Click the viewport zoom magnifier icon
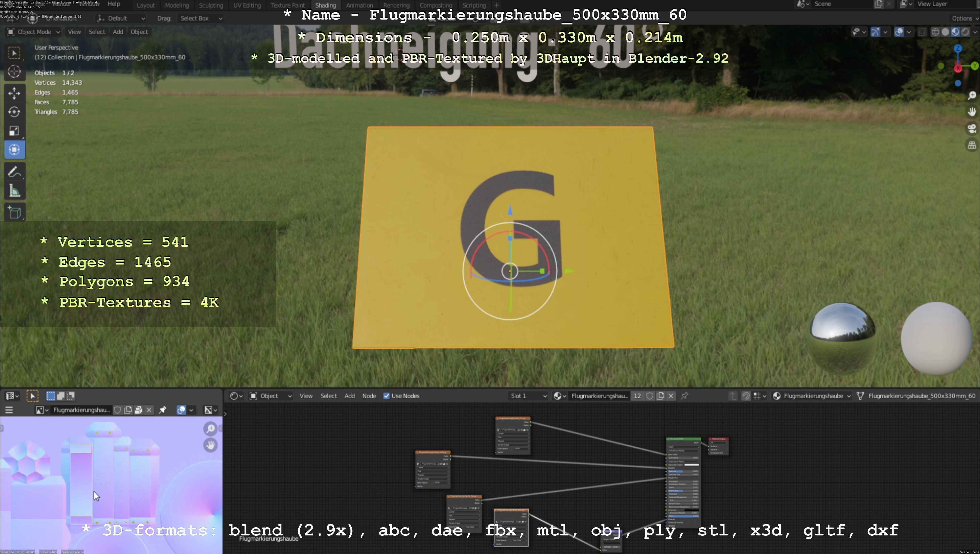Screen dimensions: 980x554 pos(972,95)
